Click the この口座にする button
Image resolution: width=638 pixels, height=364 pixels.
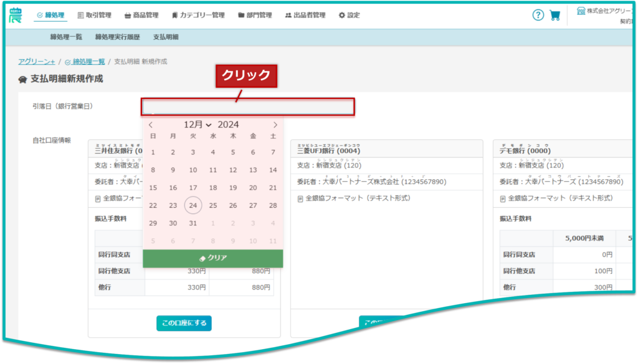coord(184,324)
